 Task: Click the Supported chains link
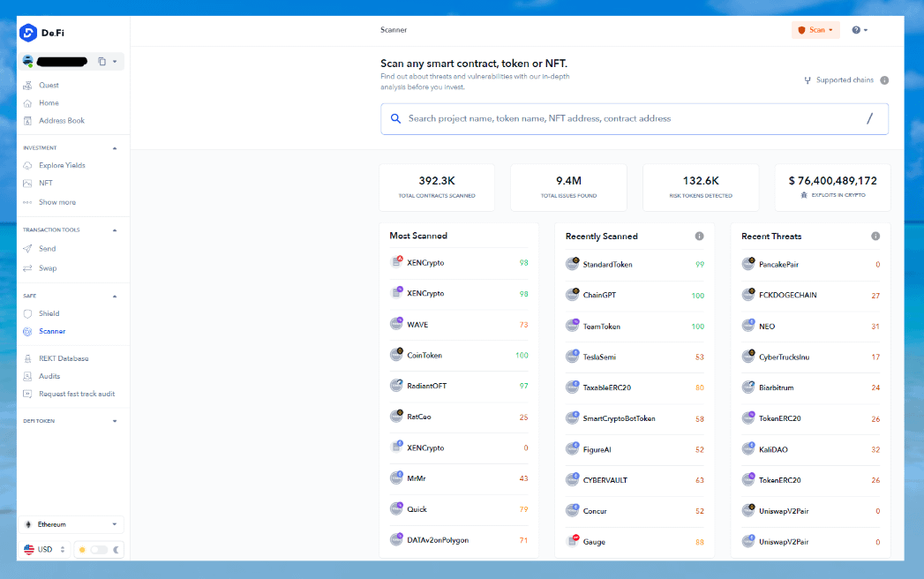844,80
